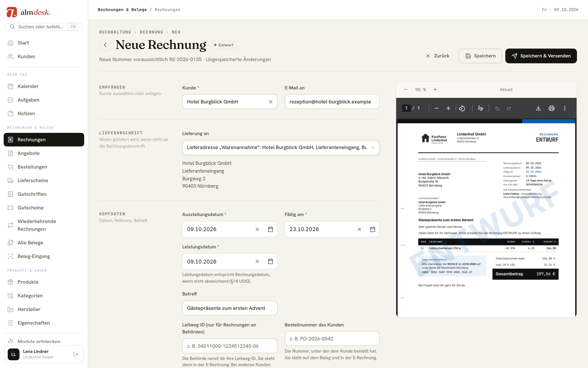Clear the Fällig am date value
Viewport: 588px width, 368px height.
coord(359,229)
